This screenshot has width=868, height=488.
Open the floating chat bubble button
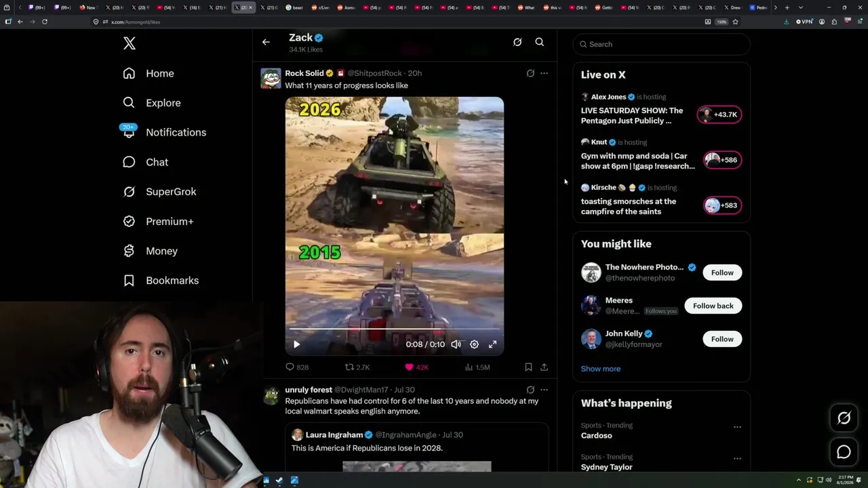tap(844, 451)
